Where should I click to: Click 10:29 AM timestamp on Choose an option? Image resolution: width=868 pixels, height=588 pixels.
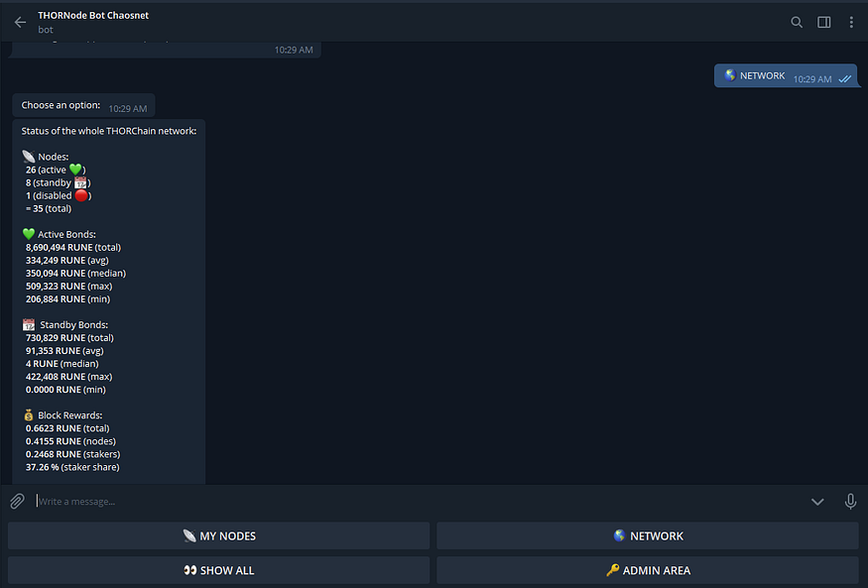click(x=128, y=109)
